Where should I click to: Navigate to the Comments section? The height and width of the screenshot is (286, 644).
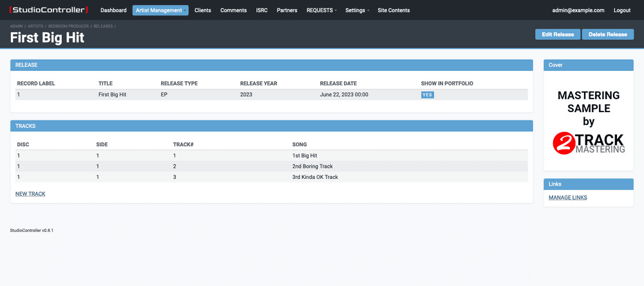233,10
